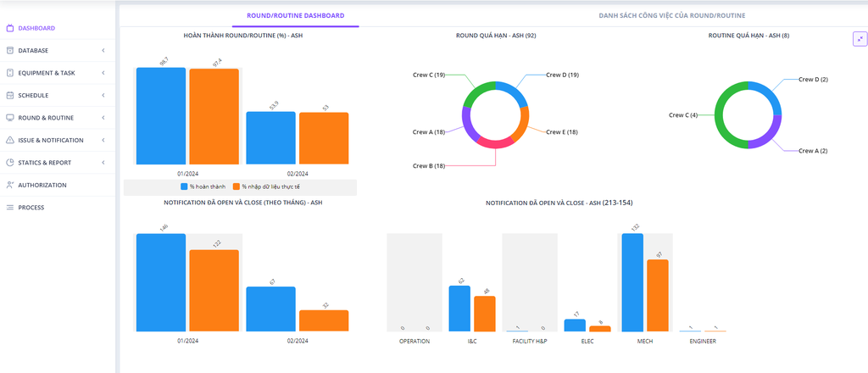Click the FACILITY H&P axis label
868x373 pixels.
(x=530, y=342)
